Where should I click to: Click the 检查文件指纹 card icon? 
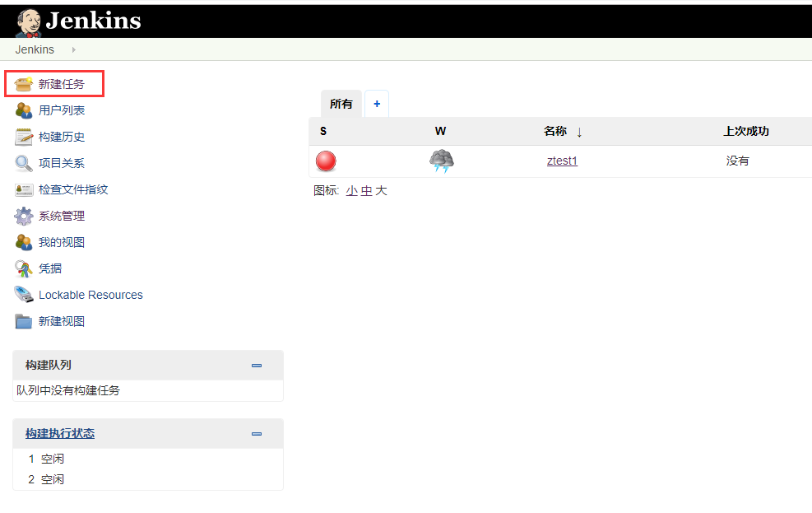[23, 189]
